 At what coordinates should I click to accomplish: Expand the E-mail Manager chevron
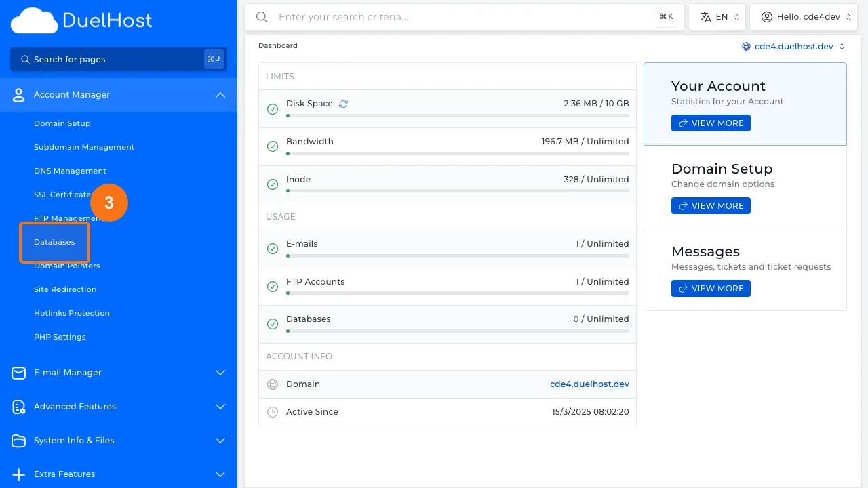[x=220, y=373]
